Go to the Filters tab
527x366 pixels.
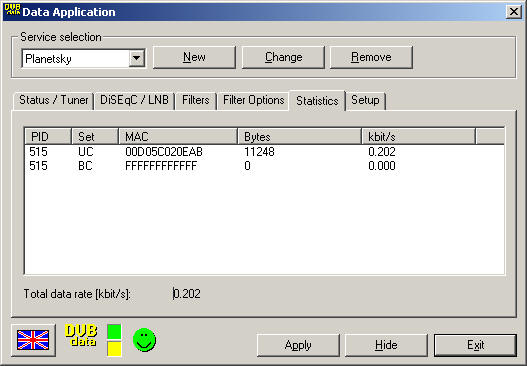196,100
